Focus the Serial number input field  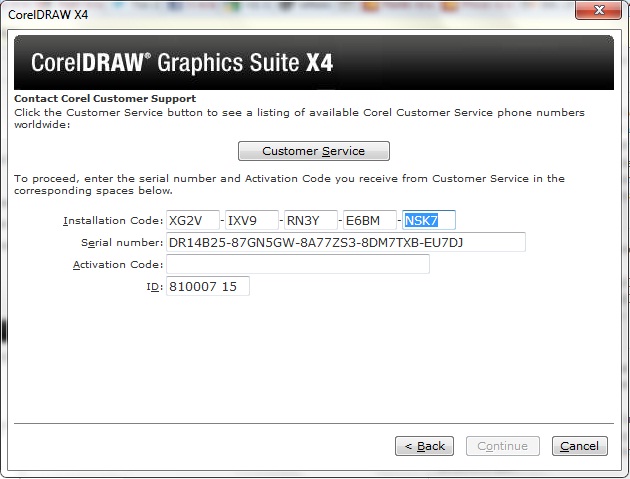[x=346, y=242]
